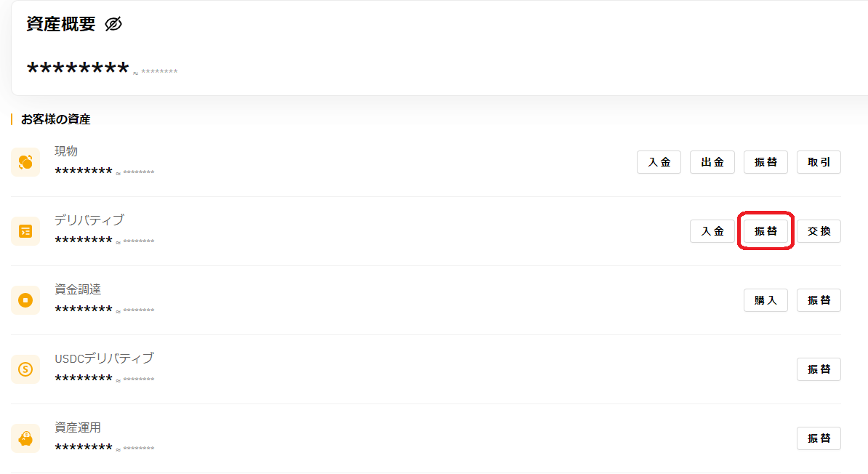Click the USDCデリバティブ dollar icon
The height and width of the screenshot is (474, 868).
point(25,369)
